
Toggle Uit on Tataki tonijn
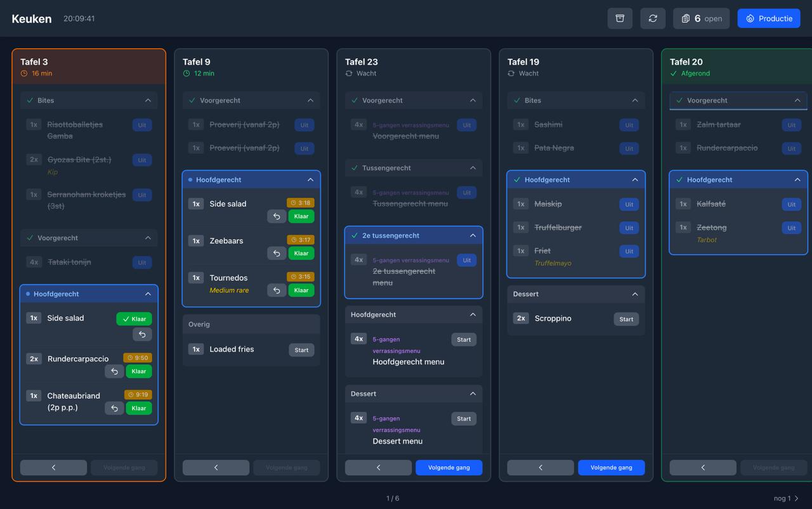pyautogui.click(x=142, y=262)
